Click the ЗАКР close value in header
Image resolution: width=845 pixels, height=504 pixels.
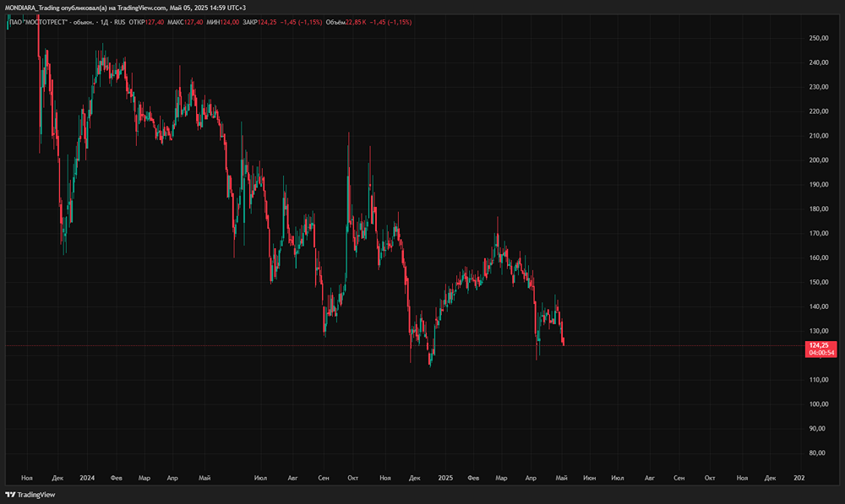[x=267, y=22]
